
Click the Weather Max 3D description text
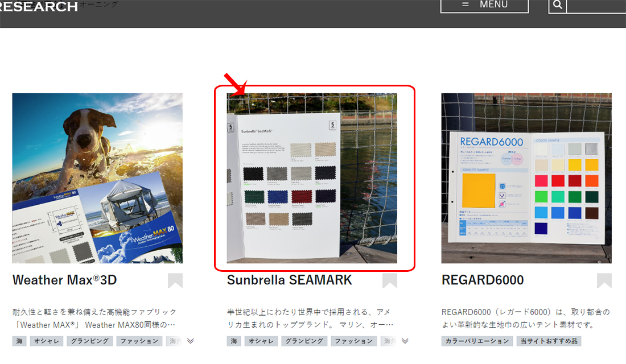pos(94,318)
